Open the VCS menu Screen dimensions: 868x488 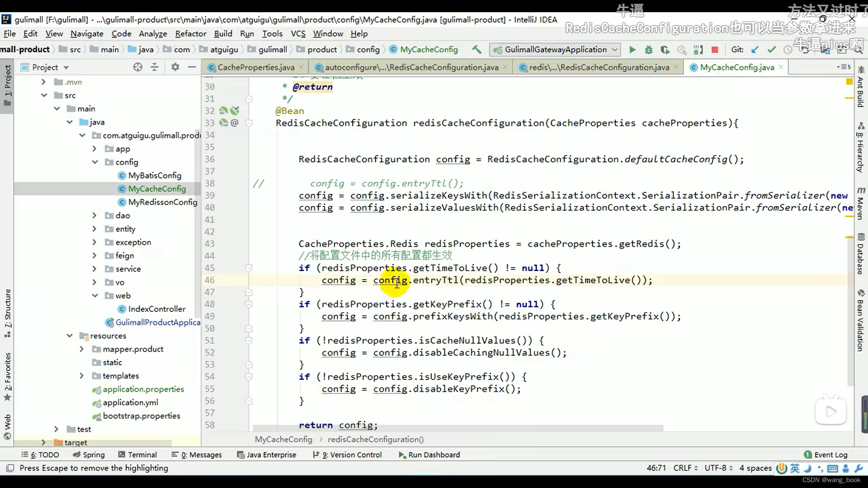click(298, 34)
